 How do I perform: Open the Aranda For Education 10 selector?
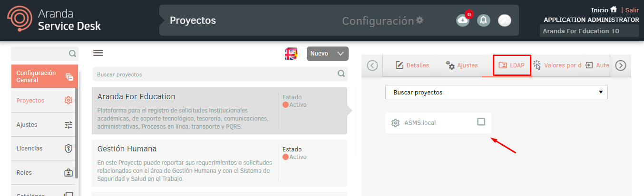[x=589, y=31]
